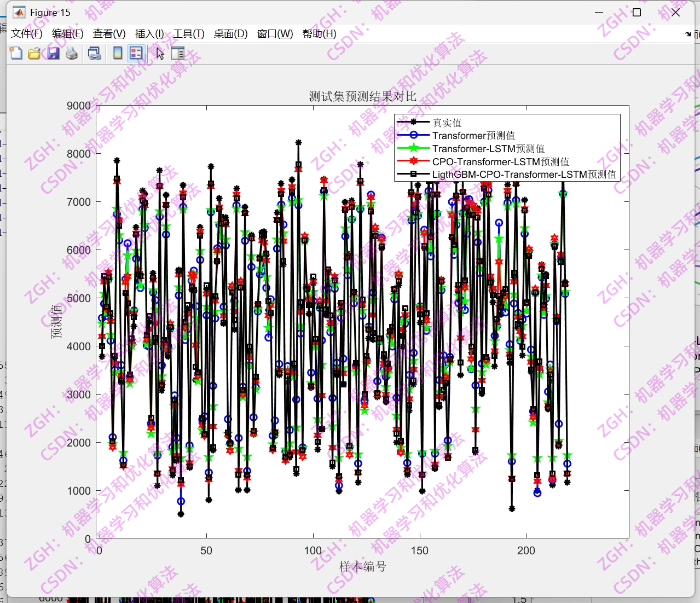Disable the highlighted Insert Legend toggle
This screenshot has height=603, width=700.
point(136,53)
